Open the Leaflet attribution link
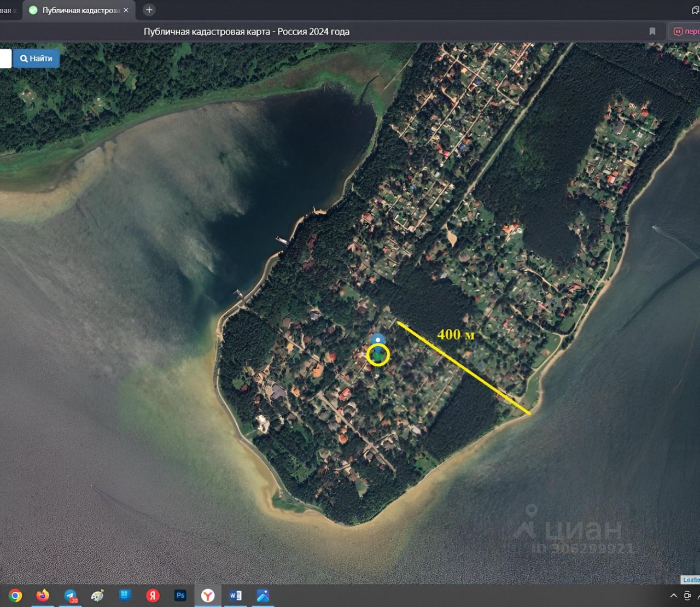The width and height of the screenshot is (700, 607). 691,580
